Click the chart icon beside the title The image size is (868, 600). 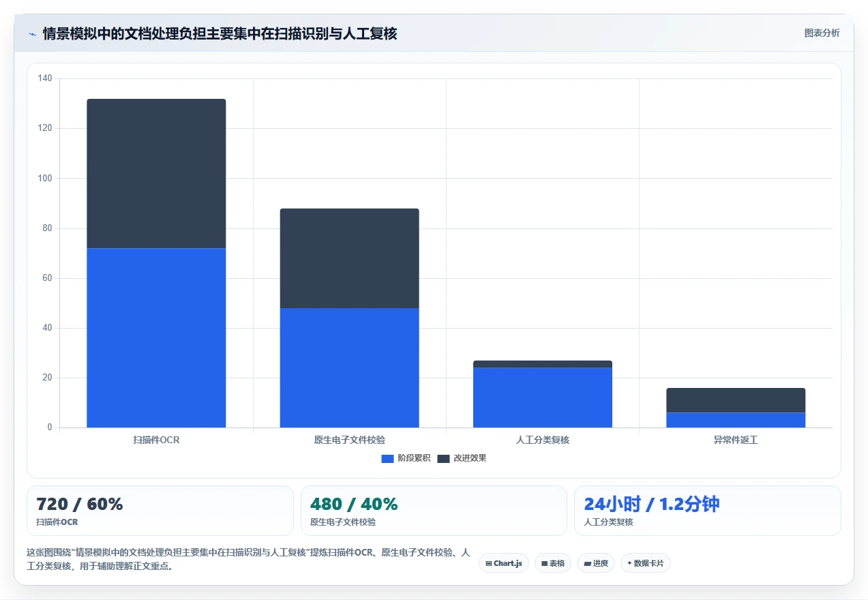(32, 33)
